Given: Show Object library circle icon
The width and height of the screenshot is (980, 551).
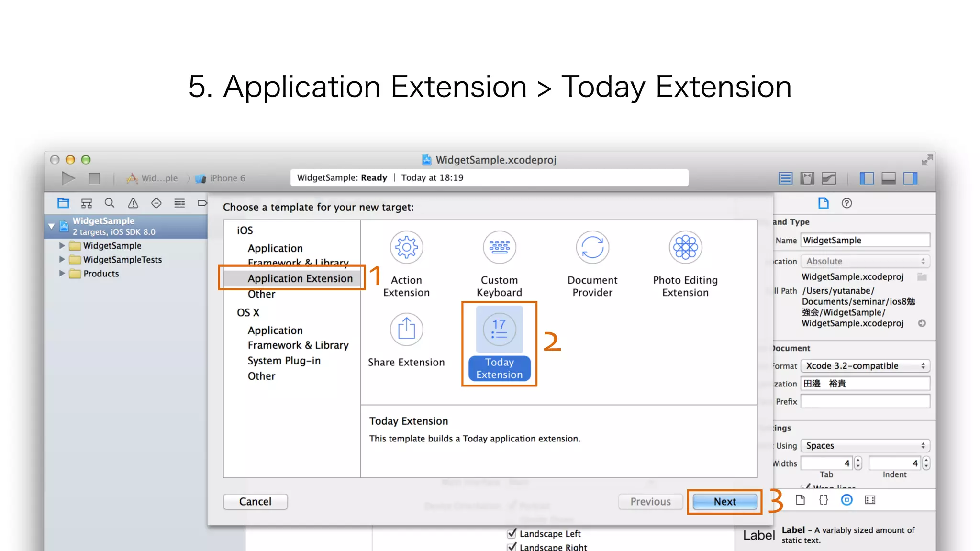Looking at the screenshot, I should tap(846, 500).
